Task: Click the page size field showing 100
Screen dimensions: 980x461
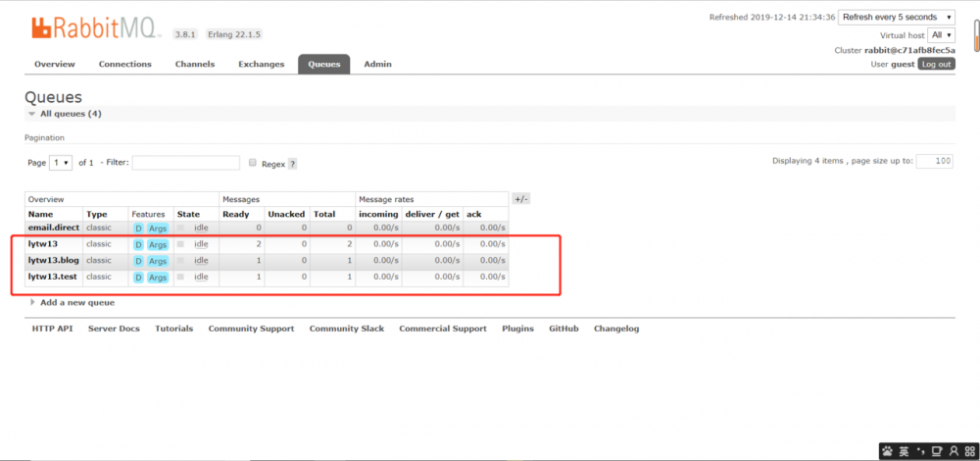Action: 934,162
